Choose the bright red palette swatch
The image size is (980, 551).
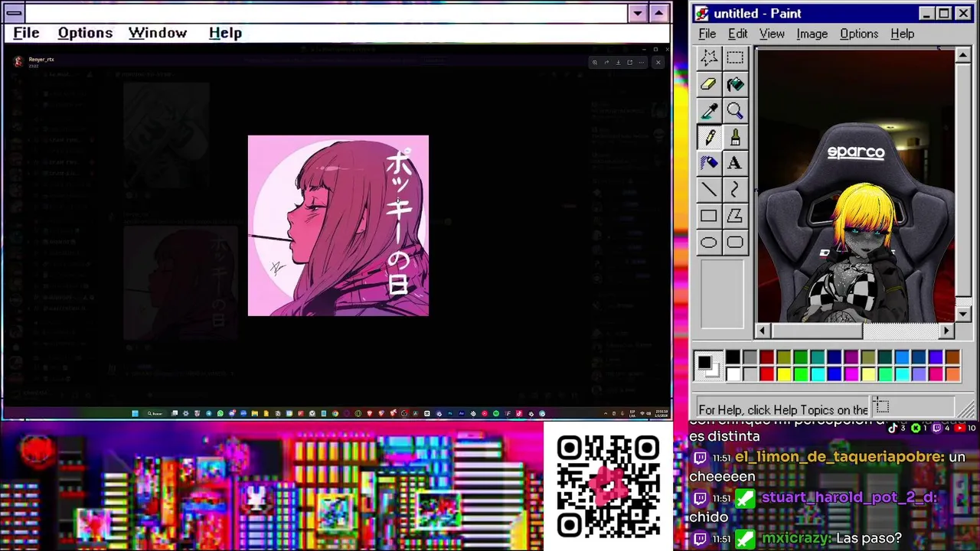point(767,374)
